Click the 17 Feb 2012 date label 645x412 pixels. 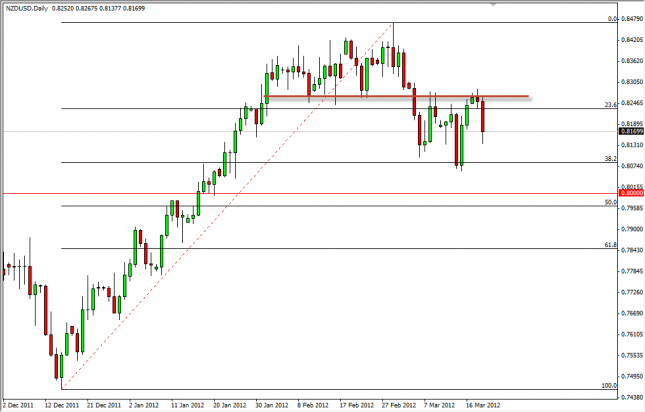click(357, 405)
